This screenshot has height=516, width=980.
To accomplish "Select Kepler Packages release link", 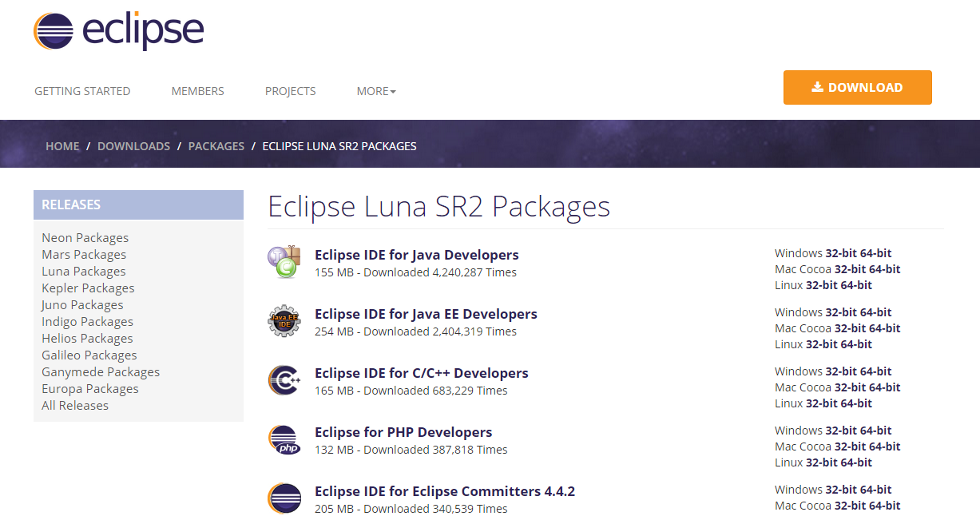I will [x=88, y=288].
